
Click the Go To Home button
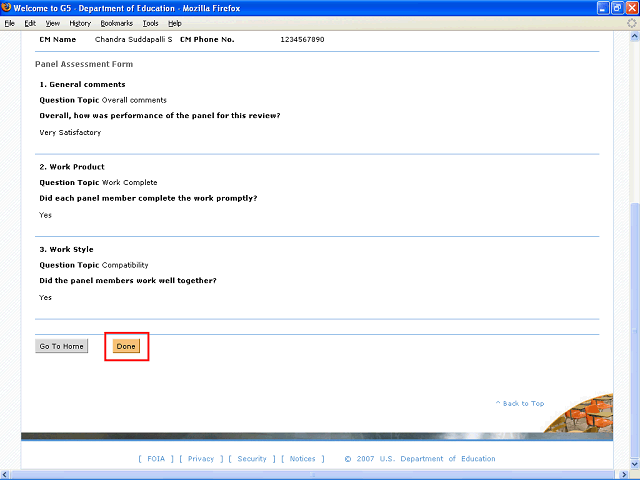[x=62, y=346]
